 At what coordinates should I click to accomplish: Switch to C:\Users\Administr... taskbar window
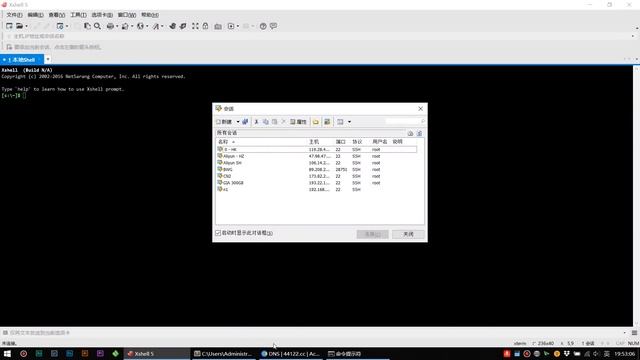click(x=223, y=353)
